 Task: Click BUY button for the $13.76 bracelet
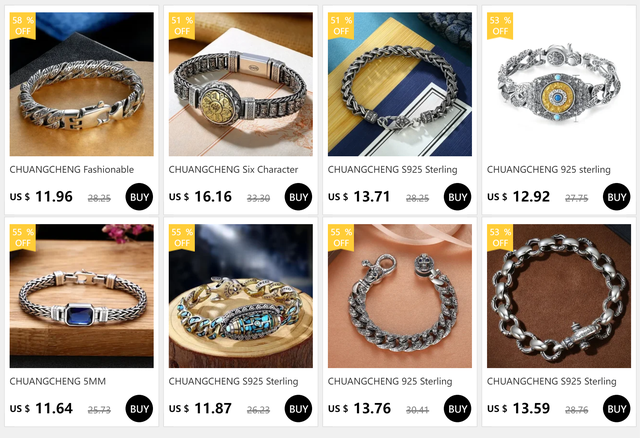click(458, 409)
